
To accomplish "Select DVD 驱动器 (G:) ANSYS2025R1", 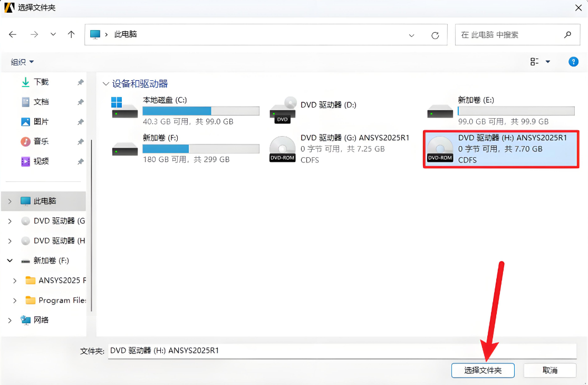I will point(340,149).
